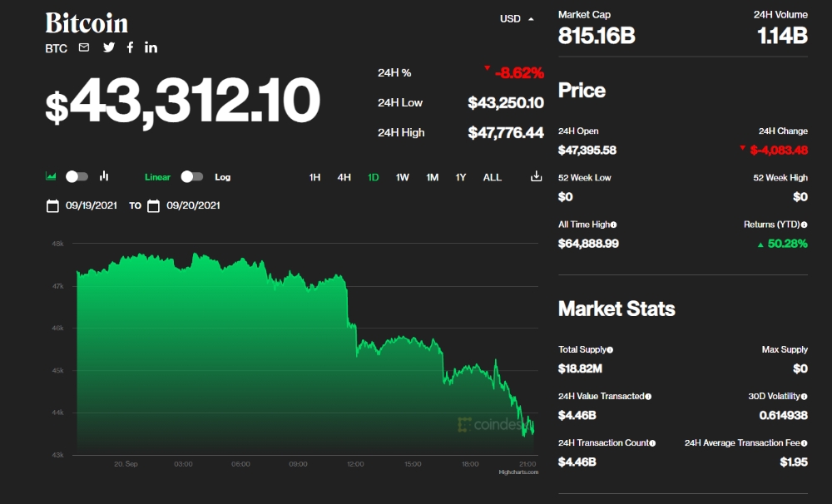Click the Log scale label
The image size is (832, 504).
[222, 177]
